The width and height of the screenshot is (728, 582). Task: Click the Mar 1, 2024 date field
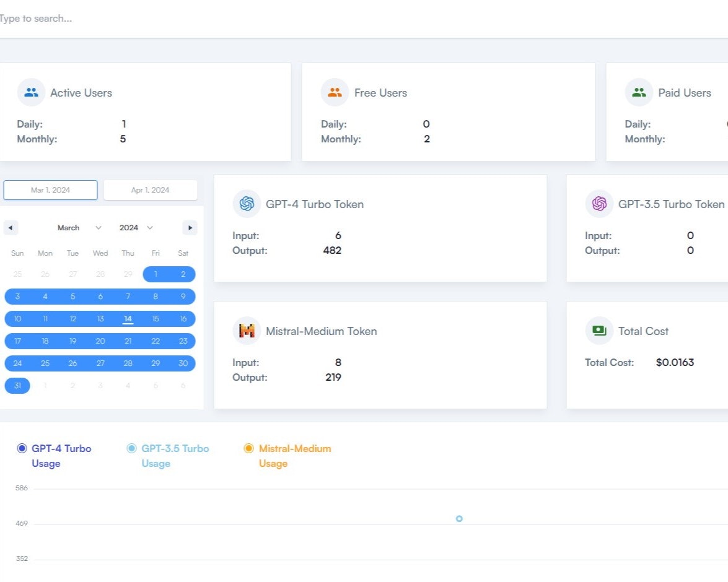(x=50, y=189)
